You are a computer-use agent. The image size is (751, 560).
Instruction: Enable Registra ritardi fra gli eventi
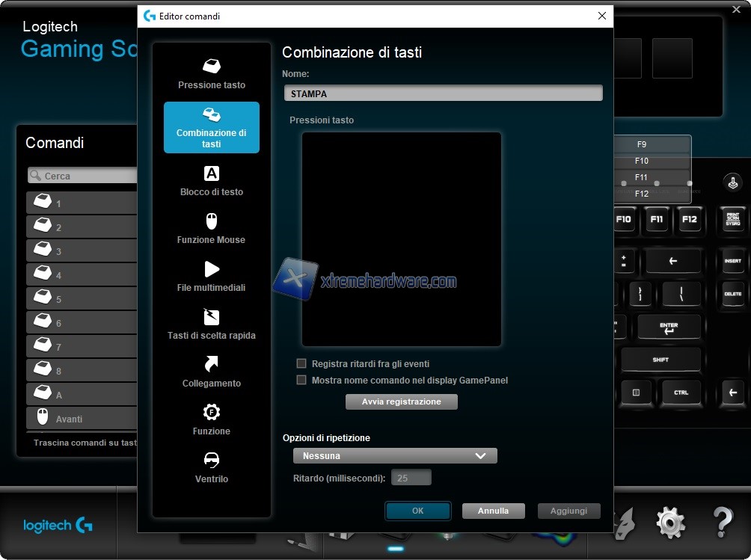(x=302, y=363)
